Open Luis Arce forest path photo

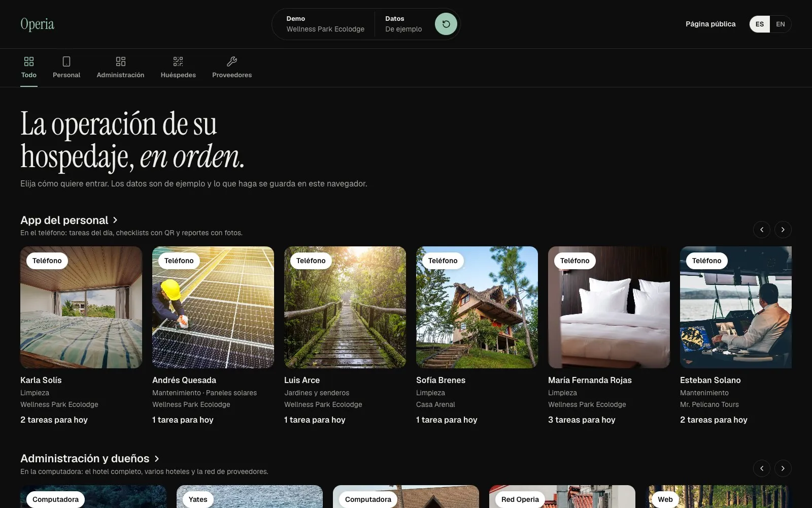click(x=345, y=307)
